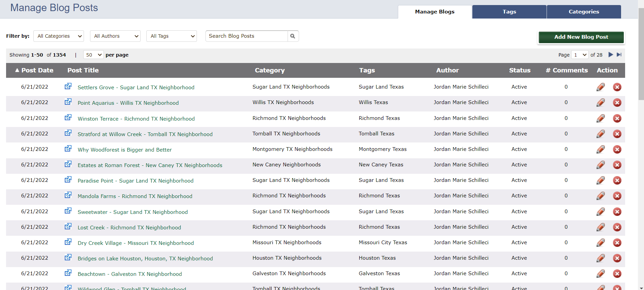Viewport: 644px width, 290px height.
Task: Open Stratford at Willow Creek post link
Action: pos(145,134)
